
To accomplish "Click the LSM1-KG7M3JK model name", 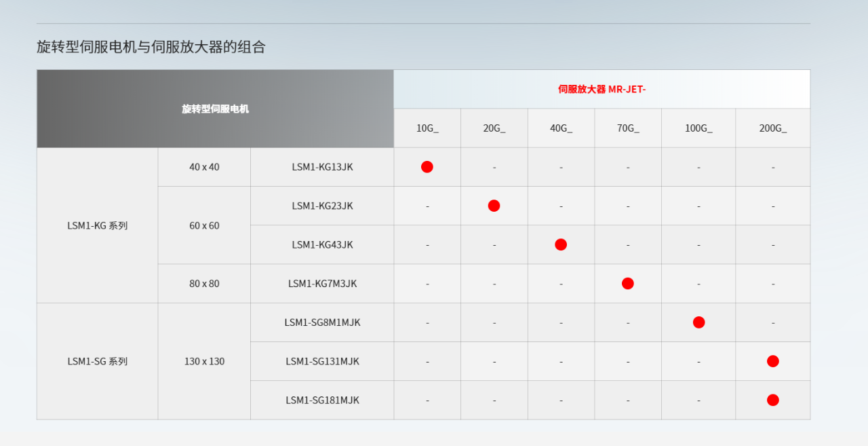I will pyautogui.click(x=322, y=284).
